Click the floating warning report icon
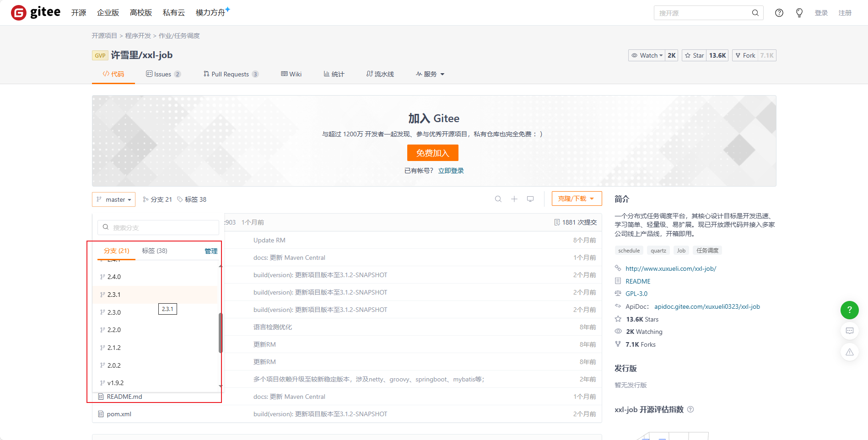The image size is (868, 440). 850,352
